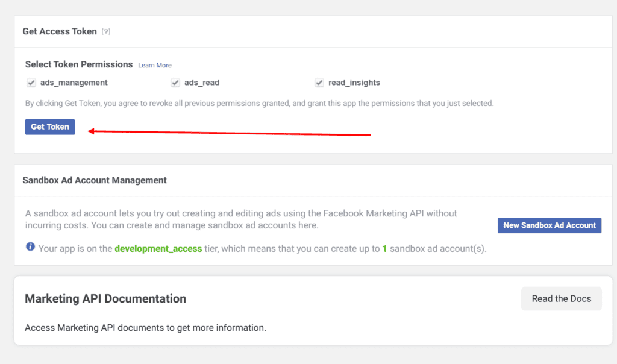This screenshot has width=617, height=364.
Task: Click the Get Access Token heading
Action: point(60,31)
